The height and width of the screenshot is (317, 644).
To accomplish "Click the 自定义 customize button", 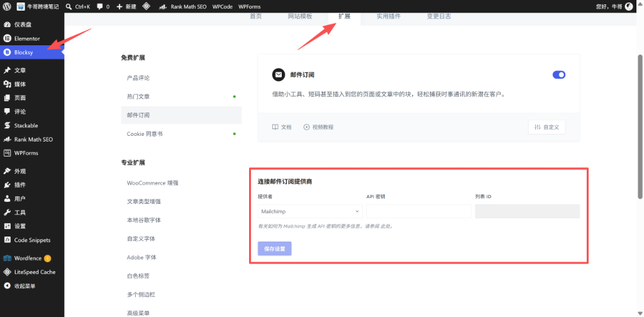I will pos(547,127).
